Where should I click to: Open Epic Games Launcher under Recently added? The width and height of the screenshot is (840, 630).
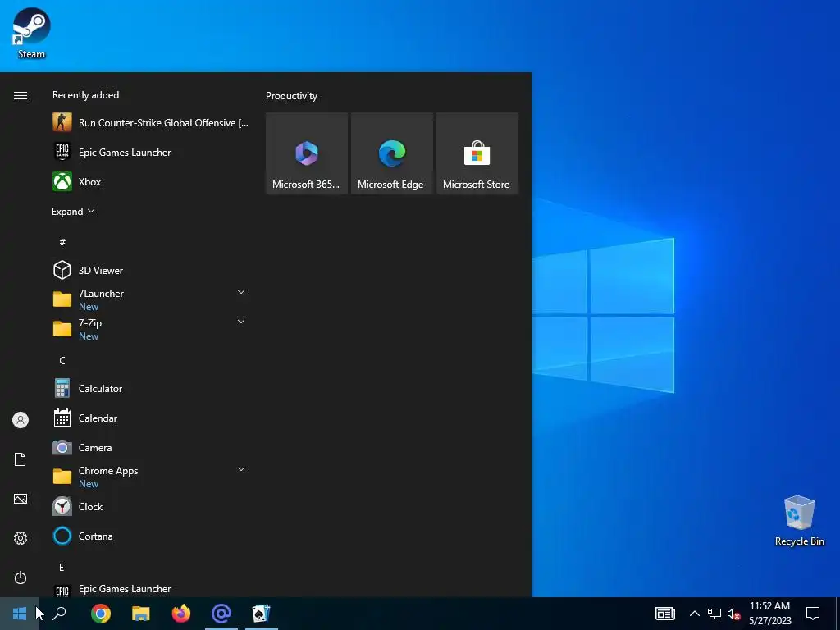coord(151,152)
